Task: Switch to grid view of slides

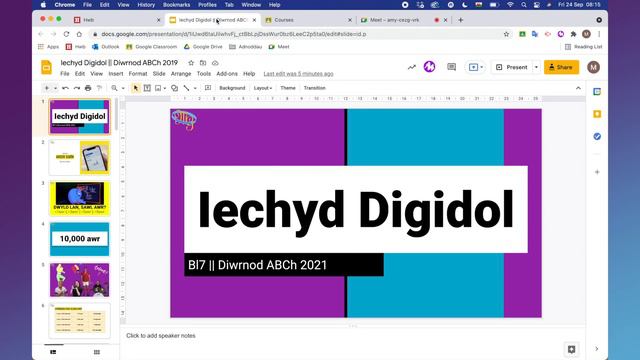Action: pyautogui.click(x=97, y=352)
